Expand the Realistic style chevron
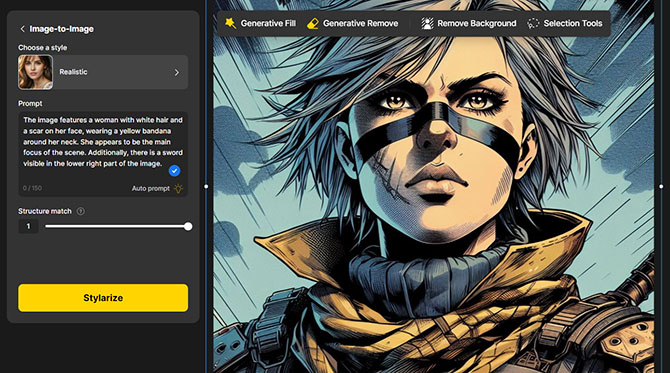 click(176, 73)
